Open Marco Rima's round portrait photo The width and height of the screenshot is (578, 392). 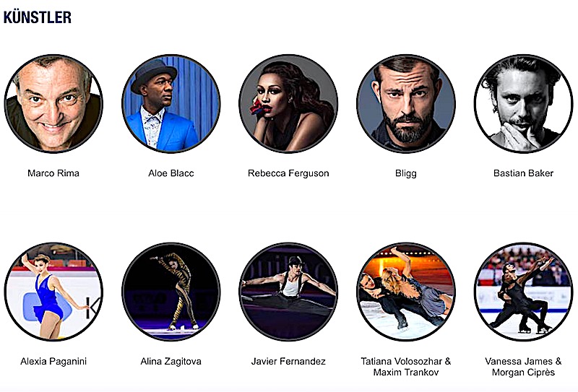pyautogui.click(x=53, y=103)
